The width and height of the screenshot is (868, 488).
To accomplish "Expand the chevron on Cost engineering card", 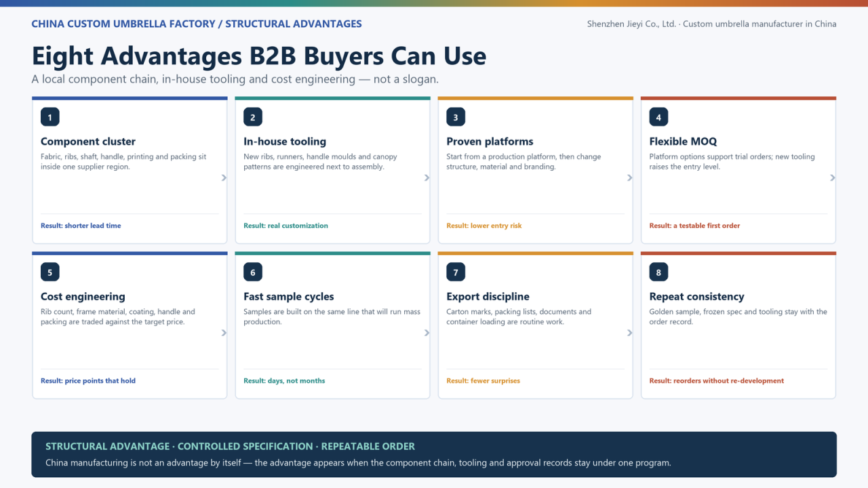I will point(224,333).
